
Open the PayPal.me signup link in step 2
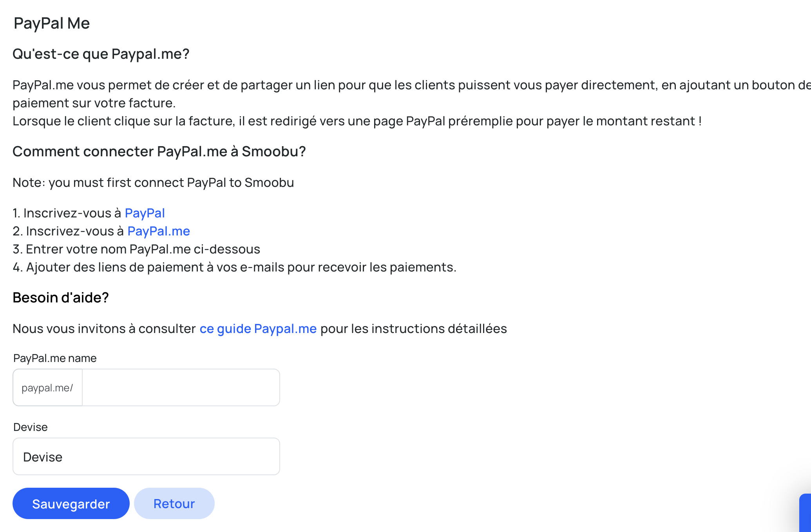[x=159, y=231]
